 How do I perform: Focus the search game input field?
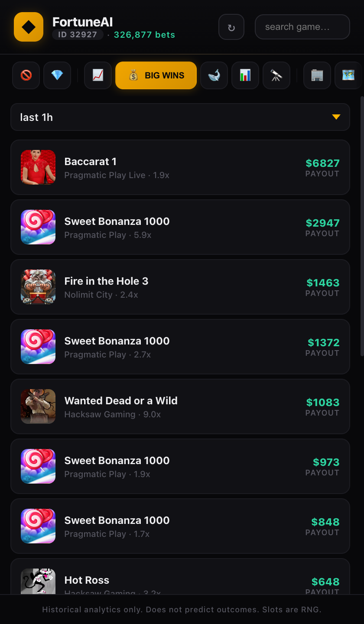[302, 27]
